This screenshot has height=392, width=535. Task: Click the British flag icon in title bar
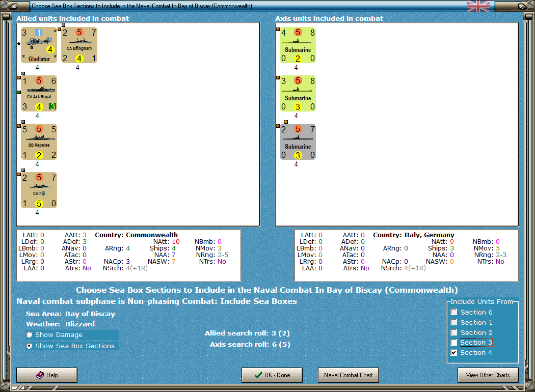point(478,6)
